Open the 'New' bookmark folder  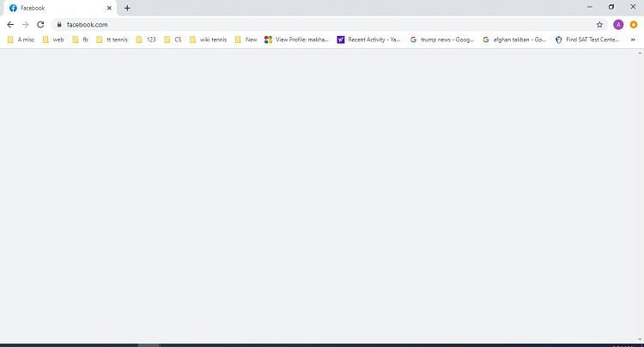(x=246, y=40)
